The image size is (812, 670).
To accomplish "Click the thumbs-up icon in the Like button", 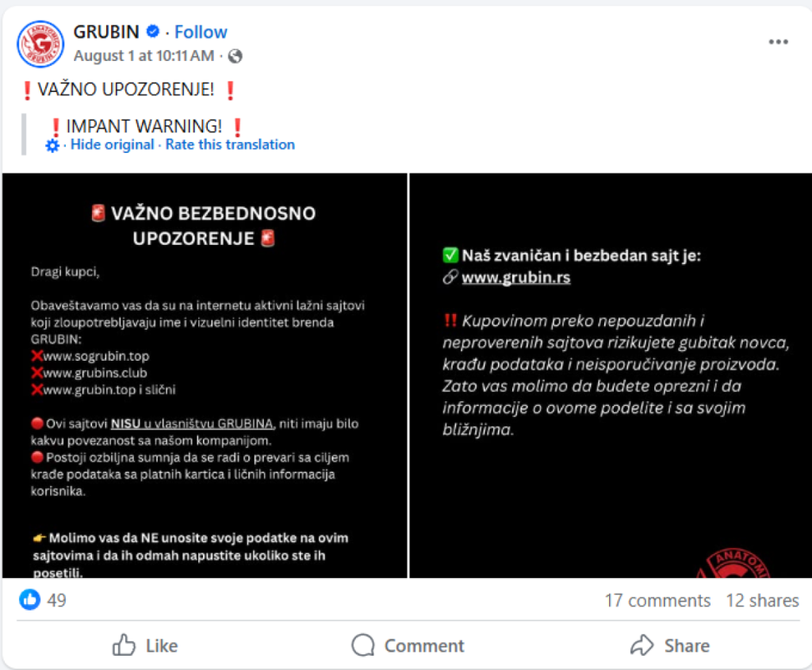I will tap(124, 645).
